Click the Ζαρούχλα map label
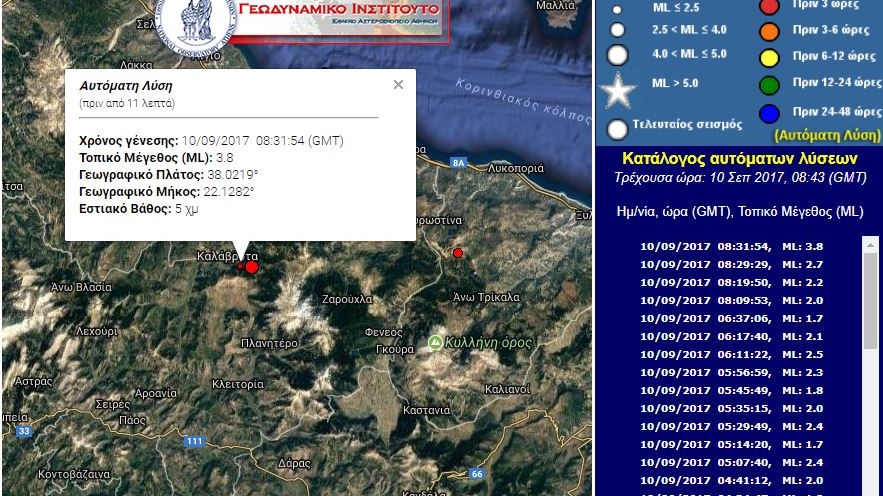The width and height of the screenshot is (883, 496). (x=347, y=299)
